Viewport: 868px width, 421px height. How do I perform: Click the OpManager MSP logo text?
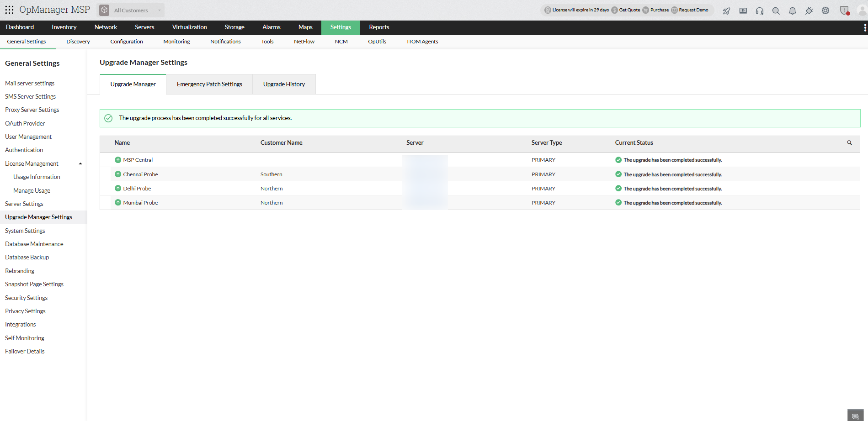tap(54, 10)
